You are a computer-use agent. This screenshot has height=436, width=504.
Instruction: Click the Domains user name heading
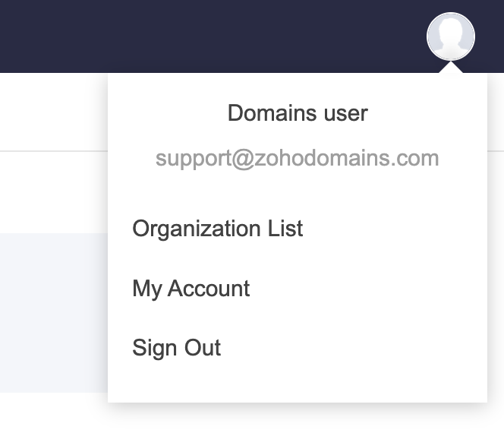point(298,113)
